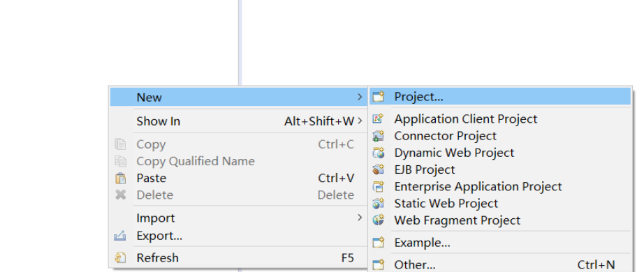Click the Dynamic Web Project globe icon
Viewport: 644px width, 272px height.
[379, 153]
